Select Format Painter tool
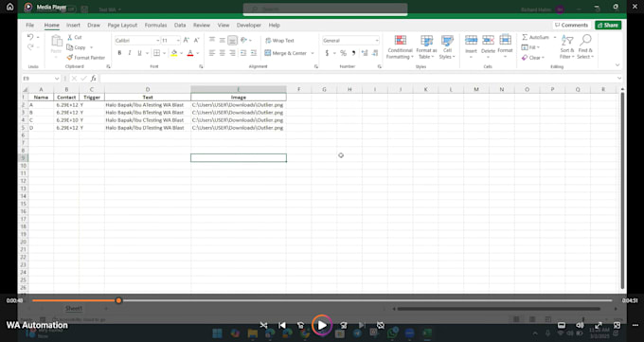Image resolution: width=644 pixels, height=342 pixels. pyautogui.click(x=86, y=58)
